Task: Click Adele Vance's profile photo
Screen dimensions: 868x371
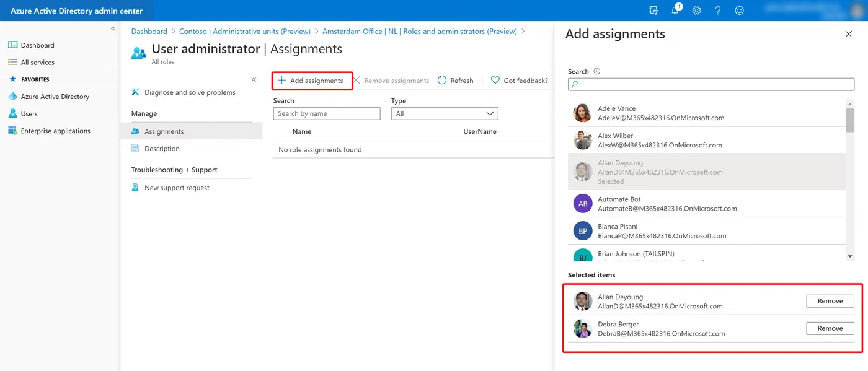Action: coord(583,113)
